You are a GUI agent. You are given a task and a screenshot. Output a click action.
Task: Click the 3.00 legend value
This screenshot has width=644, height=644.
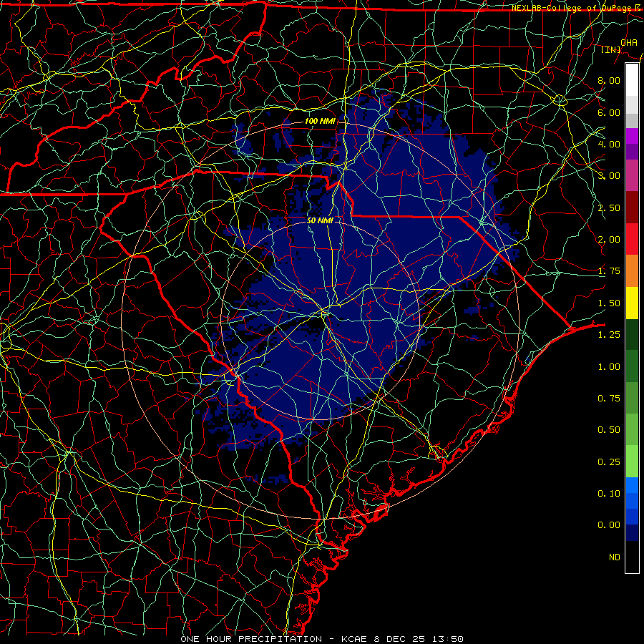(x=609, y=176)
